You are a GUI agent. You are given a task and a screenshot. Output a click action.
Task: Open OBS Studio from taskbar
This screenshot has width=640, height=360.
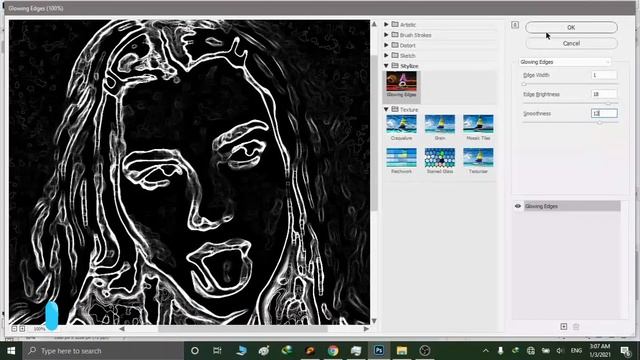pos(425,351)
